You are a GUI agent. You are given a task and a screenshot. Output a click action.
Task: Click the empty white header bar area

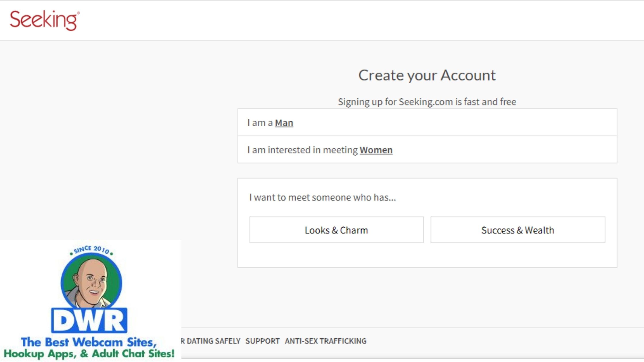(345, 20)
